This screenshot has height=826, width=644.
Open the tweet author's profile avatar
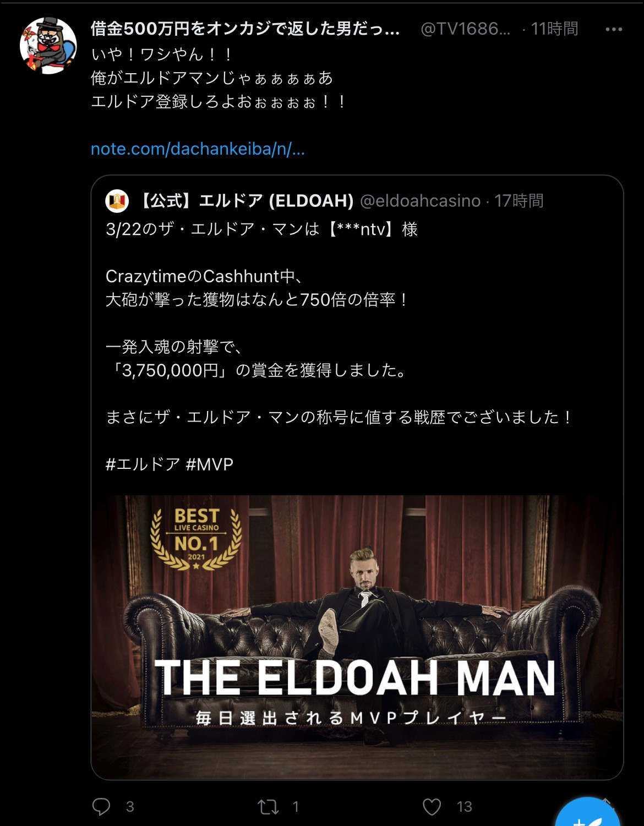[x=48, y=45]
